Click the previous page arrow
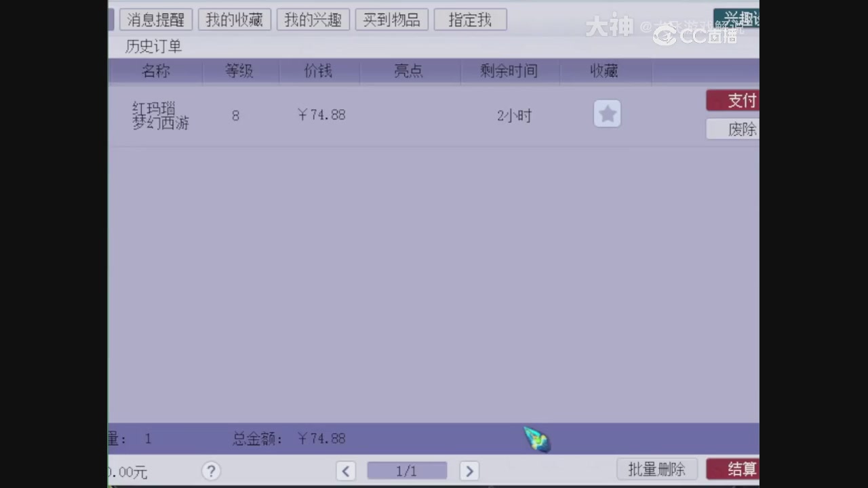868x488 pixels. 346,470
